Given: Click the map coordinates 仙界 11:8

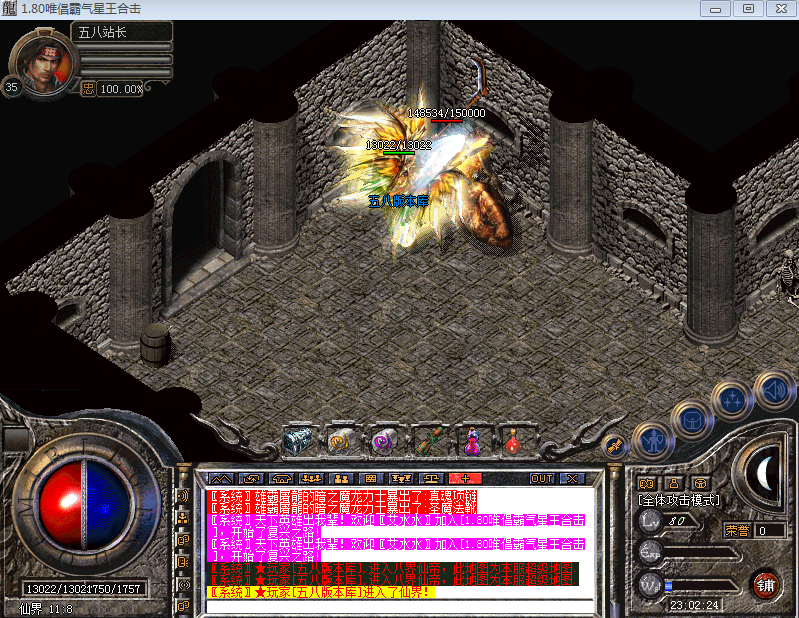Looking at the screenshot, I should point(46,609).
